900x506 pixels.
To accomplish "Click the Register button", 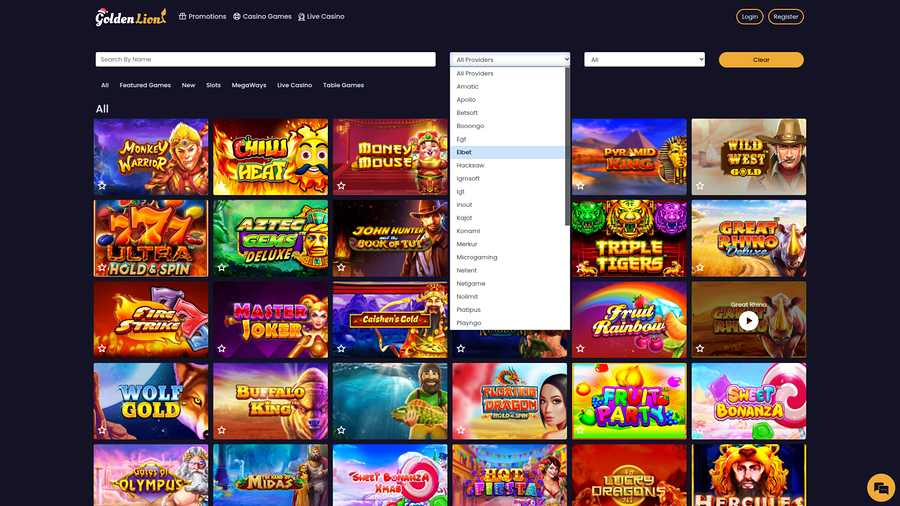I will 786,17.
